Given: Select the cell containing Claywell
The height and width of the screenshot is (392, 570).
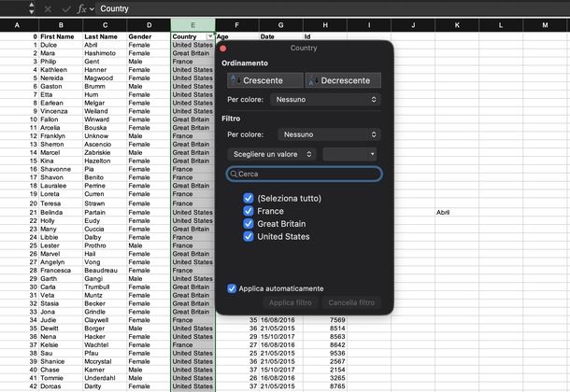Looking at the screenshot, I should pyautogui.click(x=105, y=320).
